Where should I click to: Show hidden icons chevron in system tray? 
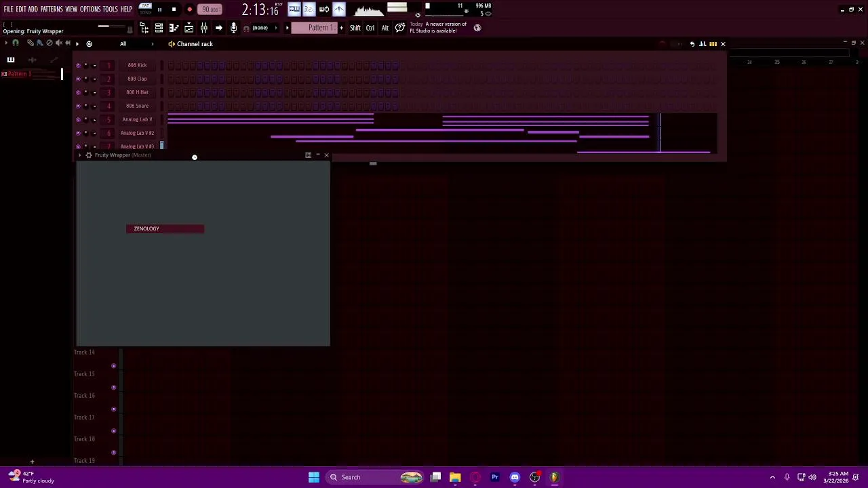tap(772, 477)
